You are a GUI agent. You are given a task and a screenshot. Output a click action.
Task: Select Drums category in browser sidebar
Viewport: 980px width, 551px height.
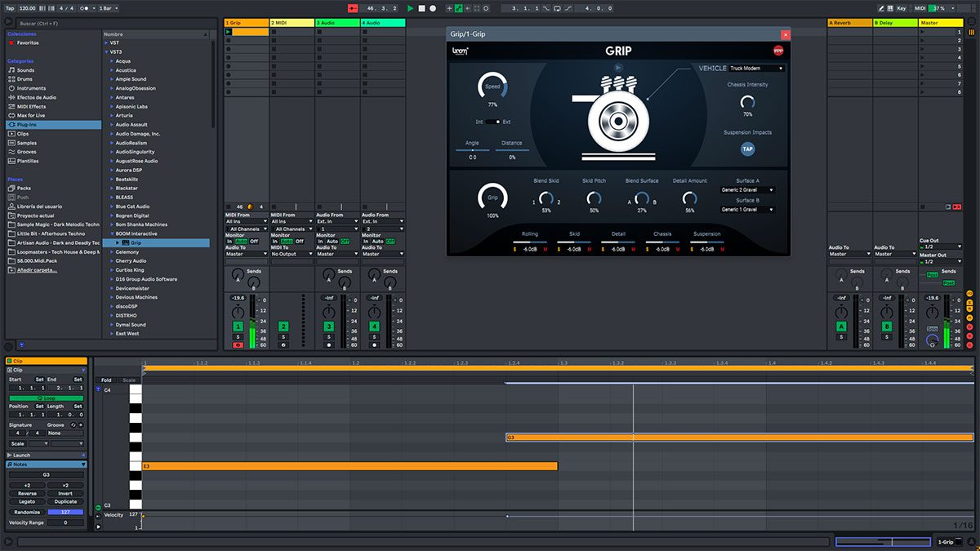click(x=25, y=79)
